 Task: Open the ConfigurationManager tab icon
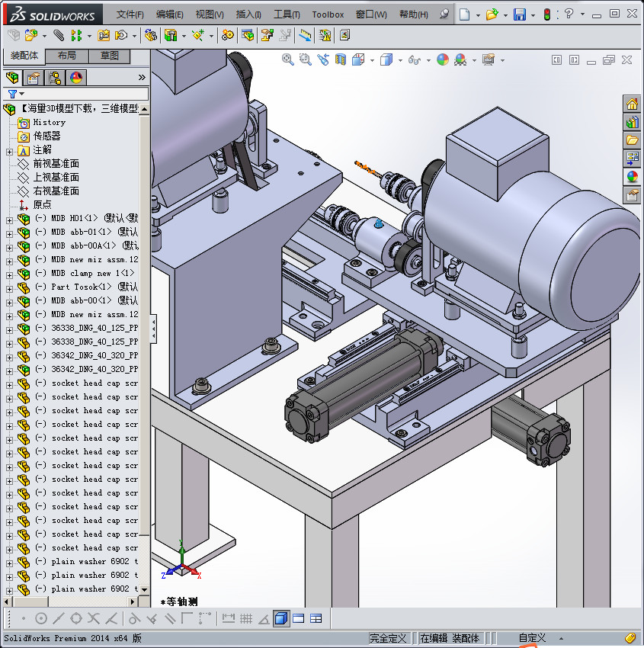click(55, 77)
